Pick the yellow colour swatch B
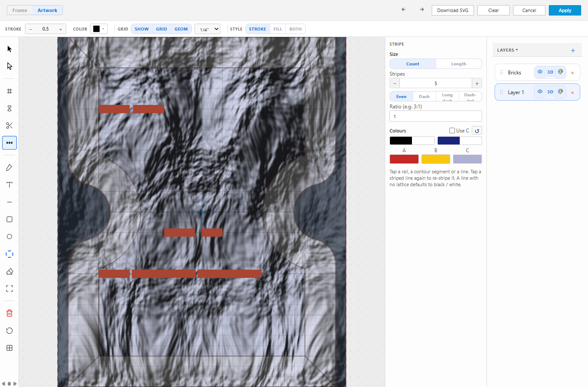 [436, 159]
